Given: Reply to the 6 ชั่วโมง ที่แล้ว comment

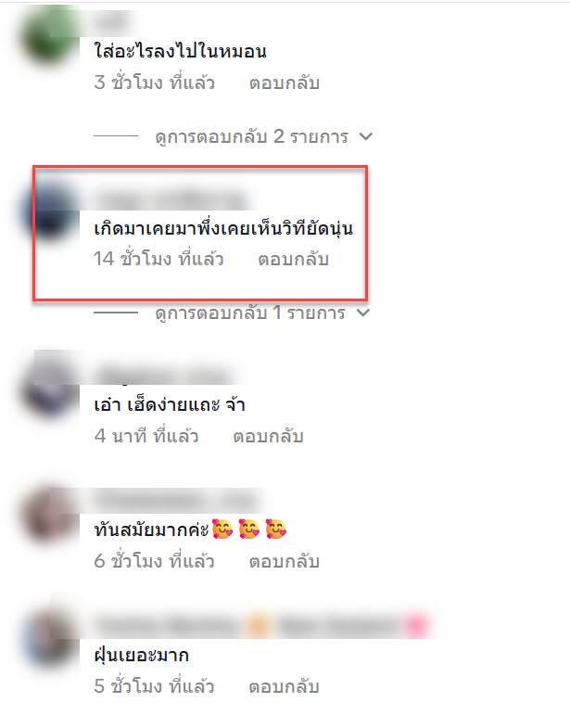Looking at the screenshot, I should tap(284, 561).
